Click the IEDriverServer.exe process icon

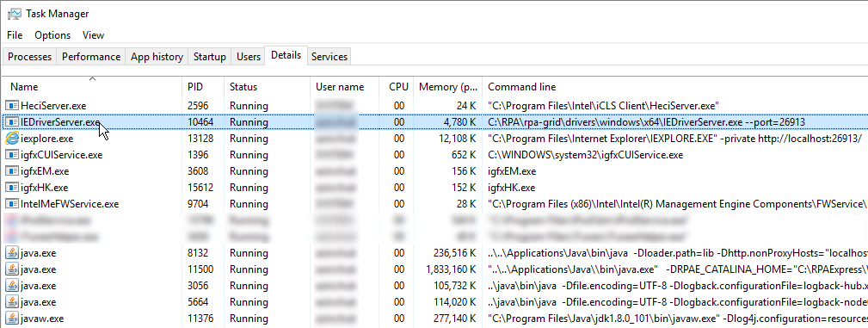pyautogui.click(x=12, y=122)
